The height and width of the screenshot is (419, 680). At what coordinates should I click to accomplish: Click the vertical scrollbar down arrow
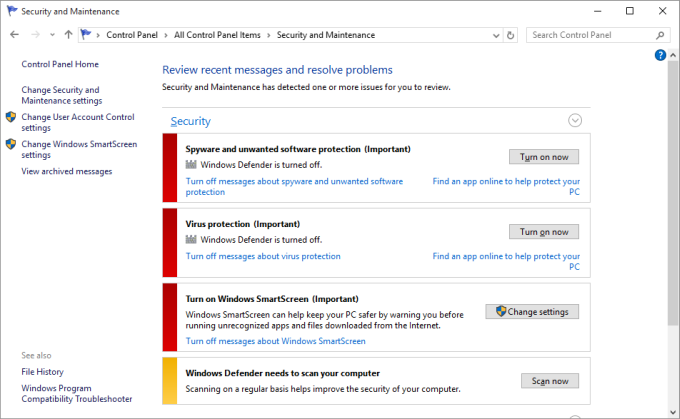point(672,411)
